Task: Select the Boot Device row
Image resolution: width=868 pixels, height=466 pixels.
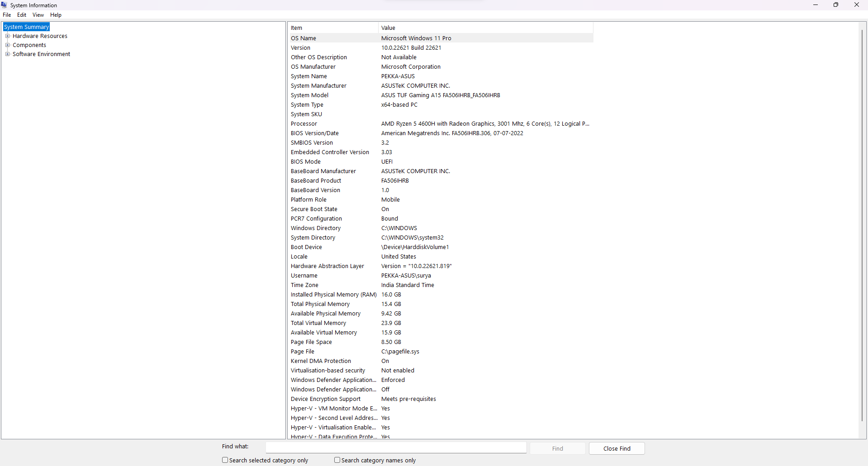Action: 441,247
